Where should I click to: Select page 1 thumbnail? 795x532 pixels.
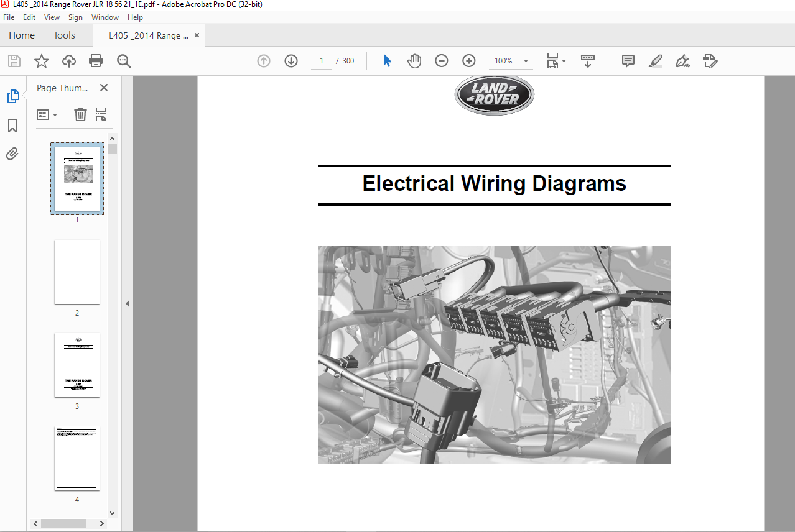click(77, 179)
